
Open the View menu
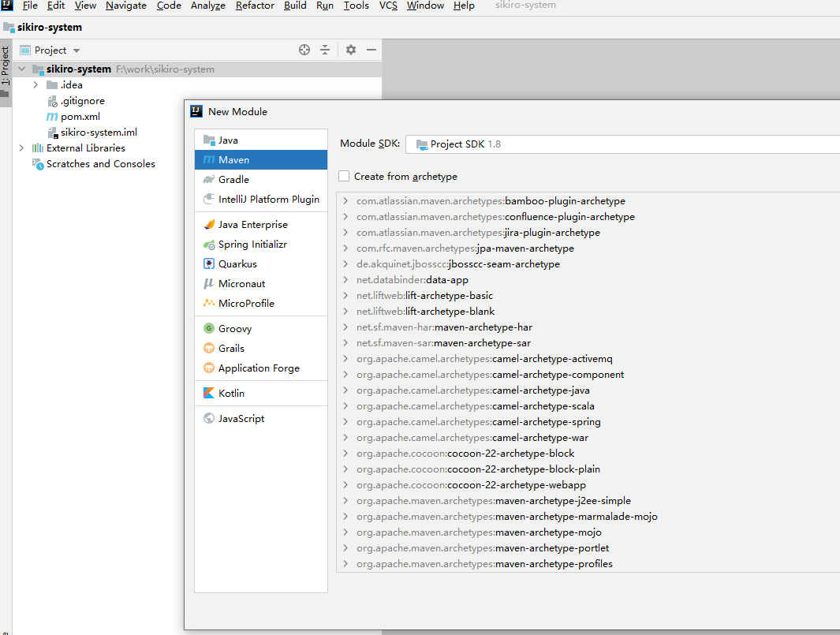(x=85, y=6)
